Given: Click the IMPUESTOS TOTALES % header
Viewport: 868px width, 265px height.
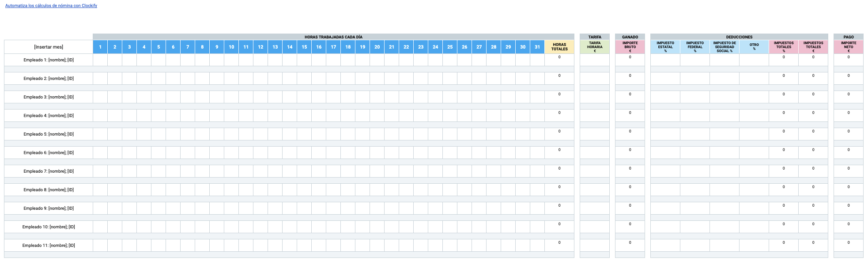Looking at the screenshot, I should pos(784,47).
